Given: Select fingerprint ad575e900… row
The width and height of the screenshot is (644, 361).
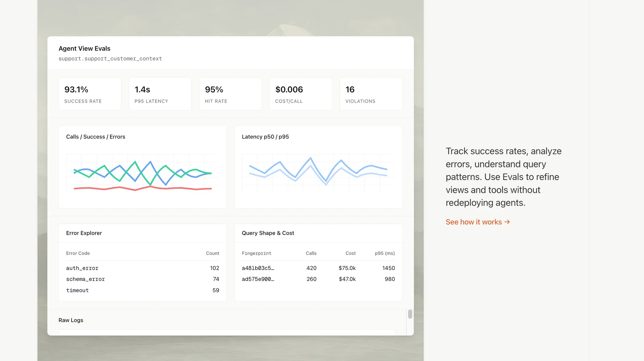Looking at the screenshot, I should pyautogui.click(x=318, y=279).
